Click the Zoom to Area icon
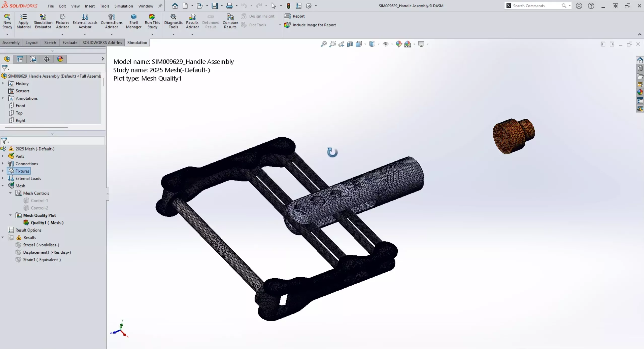Screen dimensions: 644x349 tap(332, 44)
